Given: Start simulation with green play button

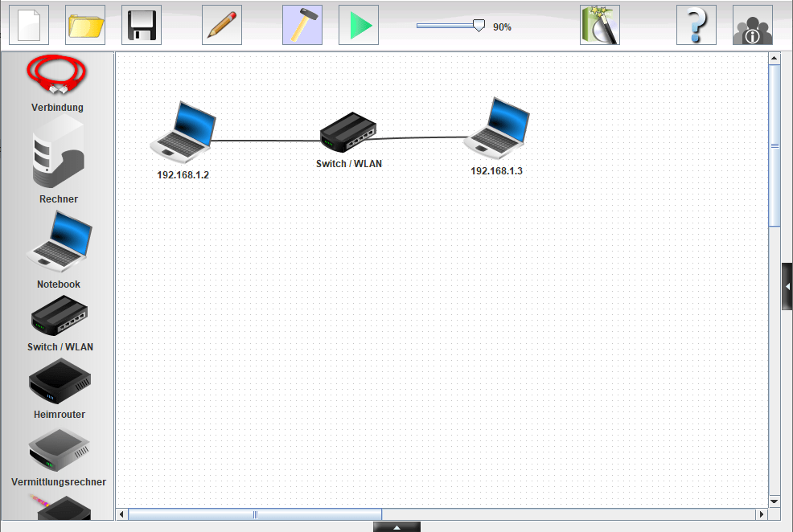Looking at the screenshot, I should click(x=359, y=25).
